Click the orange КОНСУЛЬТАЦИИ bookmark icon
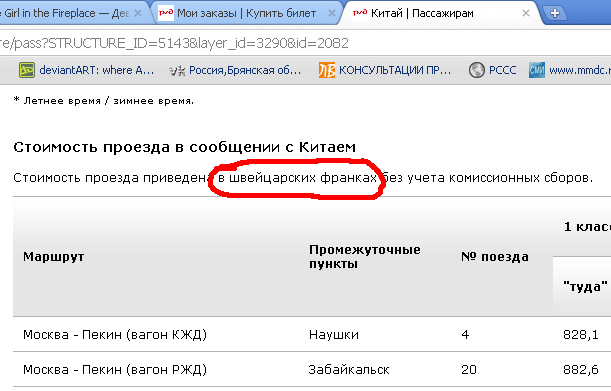The height and width of the screenshot is (391, 611). pyautogui.click(x=327, y=70)
